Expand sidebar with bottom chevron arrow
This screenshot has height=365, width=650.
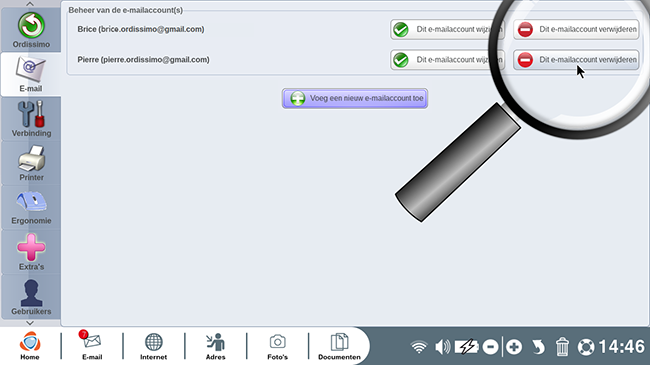tap(30, 323)
